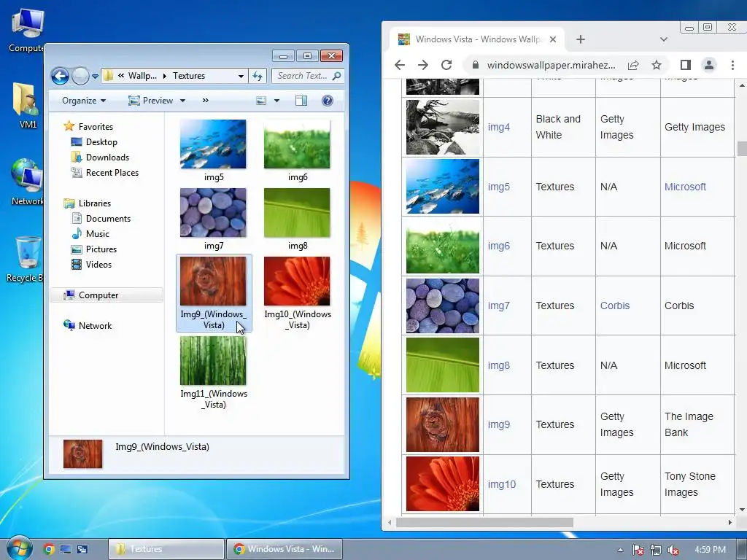Go forward in Chrome browser
This screenshot has width=747, height=560.
423,65
